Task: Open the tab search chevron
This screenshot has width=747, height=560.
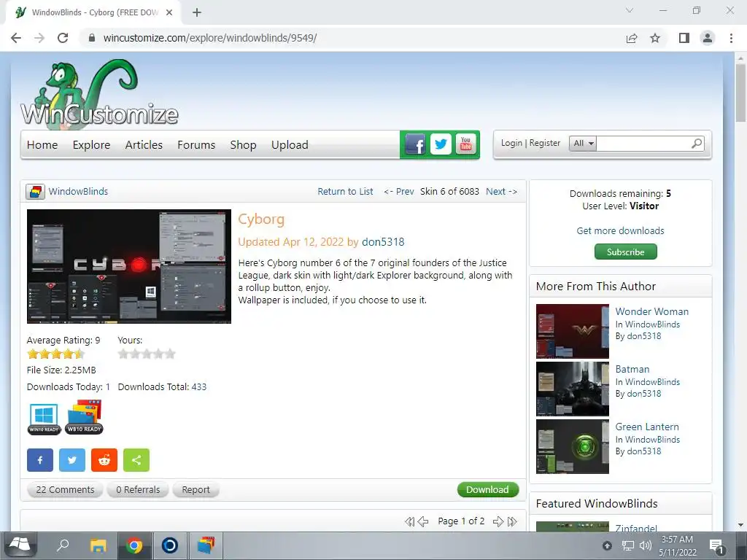Action: (x=630, y=10)
